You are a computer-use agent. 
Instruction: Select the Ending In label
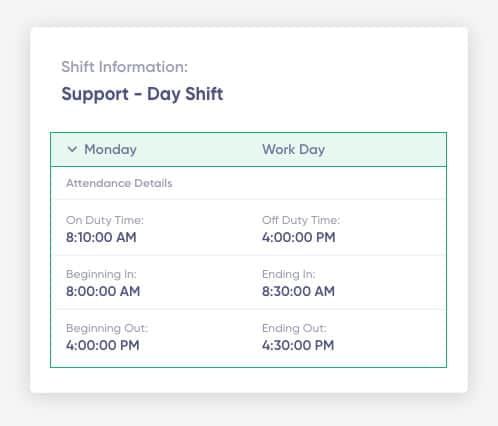point(288,274)
